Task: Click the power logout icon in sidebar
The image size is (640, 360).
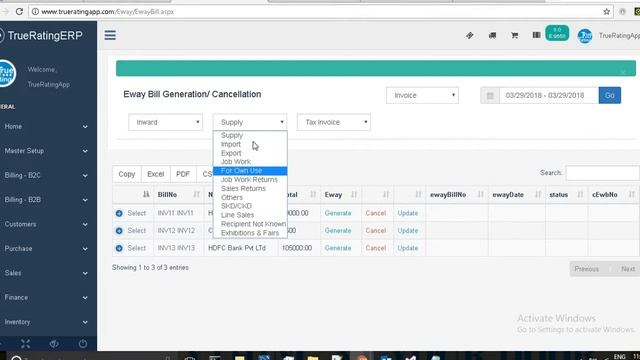Action: [x=82, y=344]
